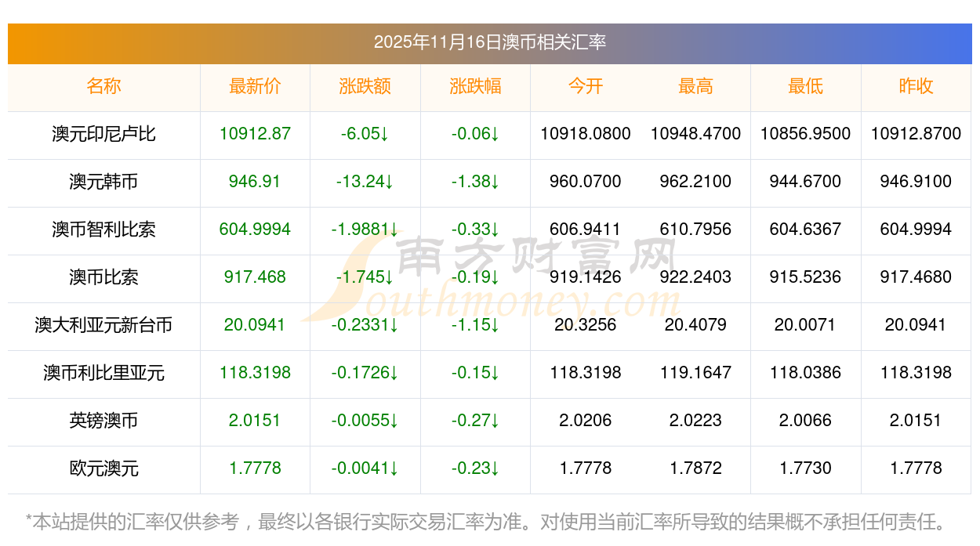Select the 澳元韩币 row name
980x546 pixels.
[103, 182]
